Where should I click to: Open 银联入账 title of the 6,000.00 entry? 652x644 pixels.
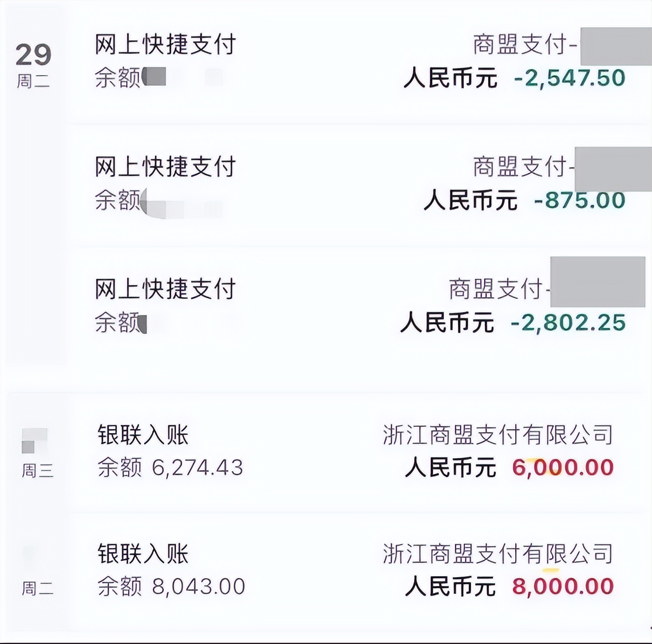(143, 435)
